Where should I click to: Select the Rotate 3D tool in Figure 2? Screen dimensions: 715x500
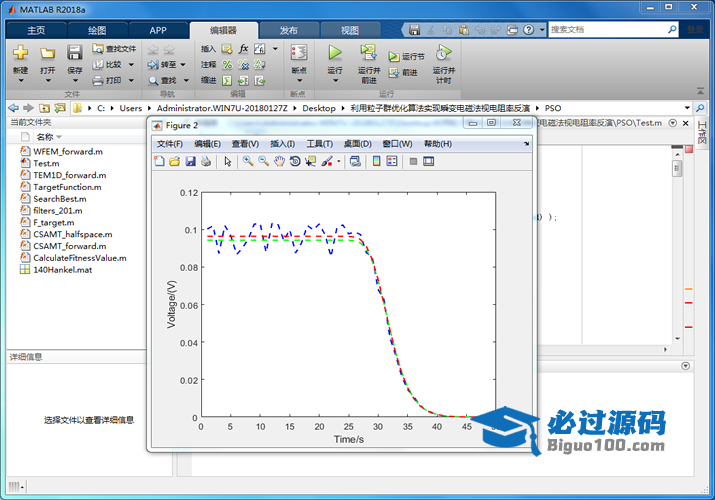coord(295,161)
